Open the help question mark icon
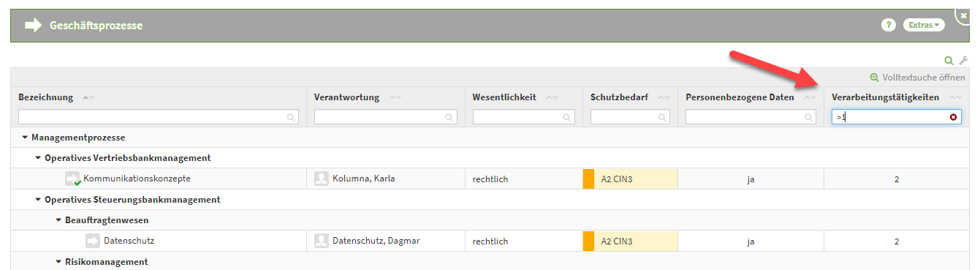 (889, 25)
